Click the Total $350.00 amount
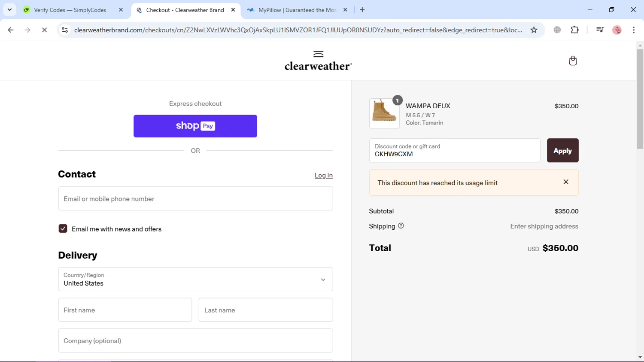 pos(560,248)
